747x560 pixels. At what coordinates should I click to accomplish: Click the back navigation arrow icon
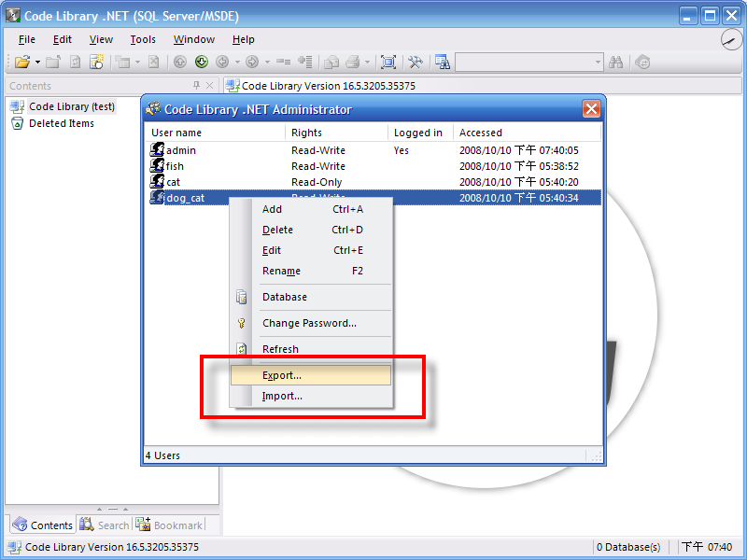(222, 62)
